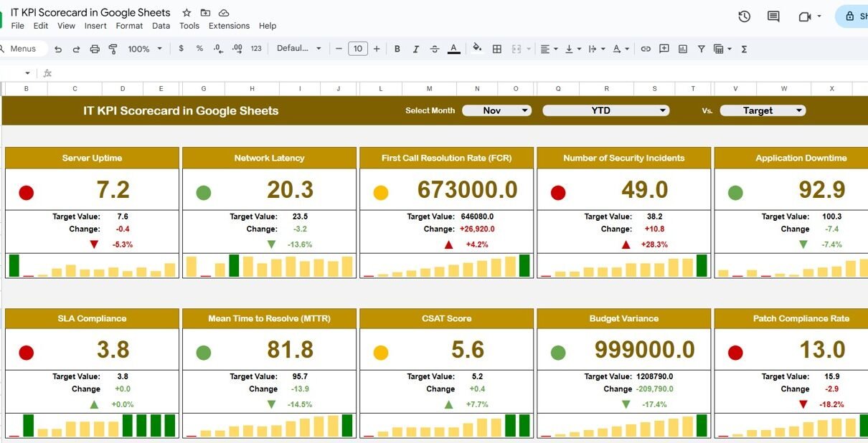Click the Print icon
This screenshot has height=443, width=868.
coord(95,49)
